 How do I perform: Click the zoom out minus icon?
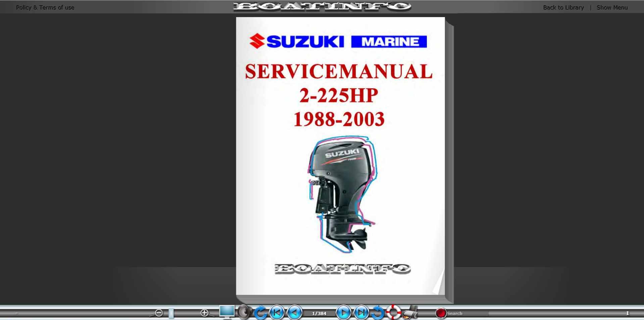pos(159,313)
